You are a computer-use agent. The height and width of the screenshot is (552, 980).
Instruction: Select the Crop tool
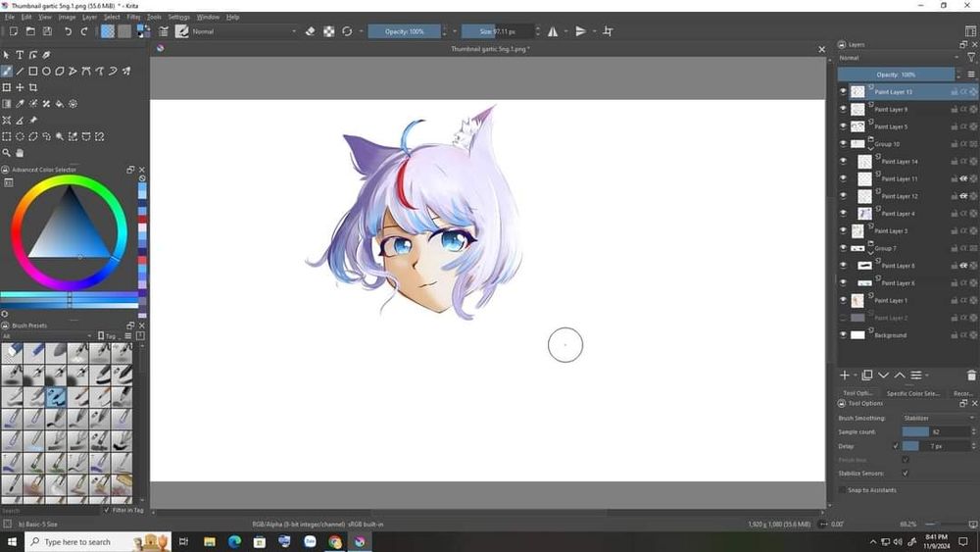pos(33,87)
